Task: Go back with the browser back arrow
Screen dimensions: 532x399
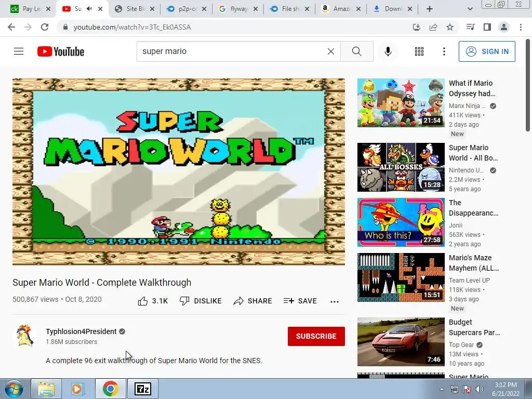Action: pyautogui.click(x=11, y=27)
